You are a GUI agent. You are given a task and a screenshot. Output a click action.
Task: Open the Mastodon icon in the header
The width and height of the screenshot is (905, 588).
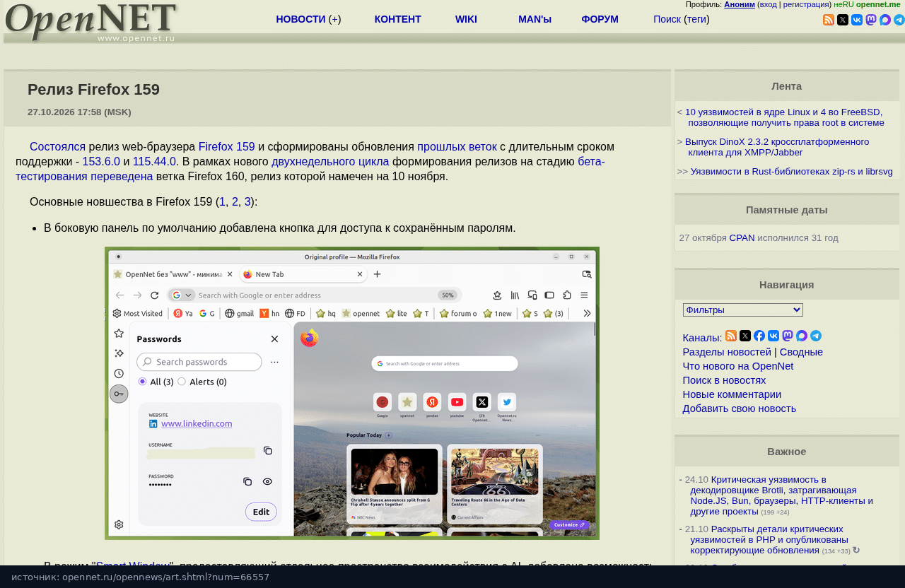[x=871, y=20]
